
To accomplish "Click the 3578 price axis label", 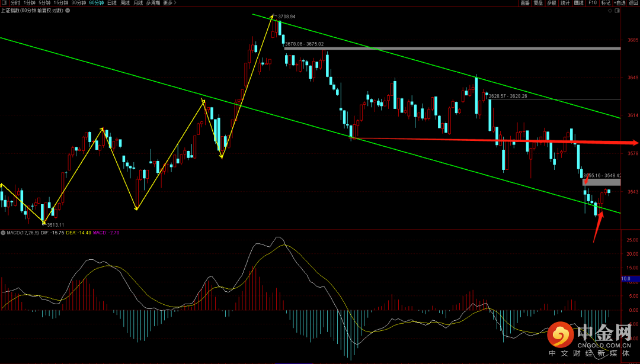I will [x=633, y=153].
